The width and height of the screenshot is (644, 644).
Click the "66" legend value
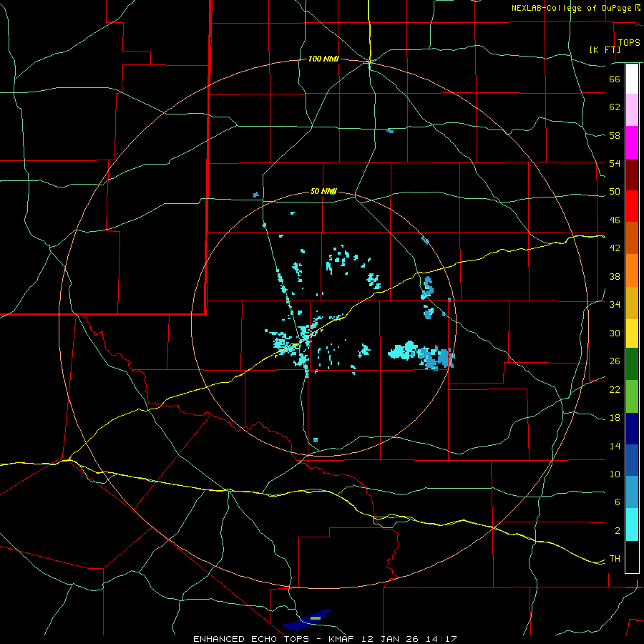coord(615,79)
